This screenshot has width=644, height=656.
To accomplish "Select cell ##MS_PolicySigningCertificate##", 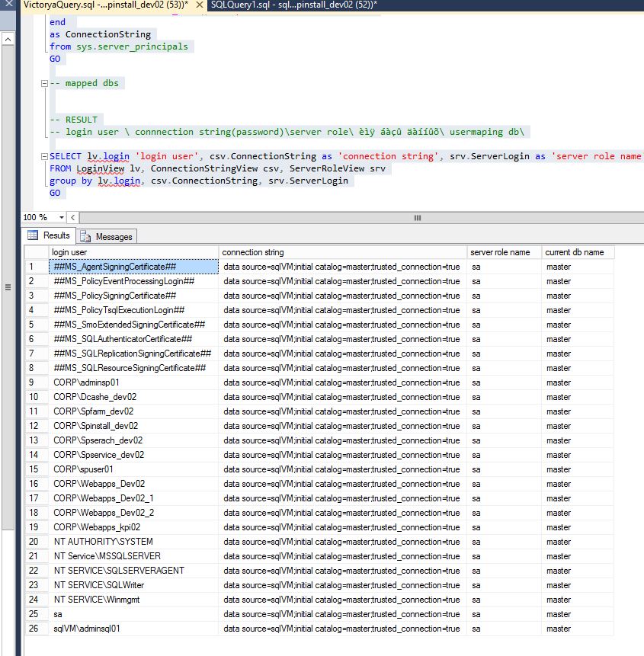I will pos(133,296).
